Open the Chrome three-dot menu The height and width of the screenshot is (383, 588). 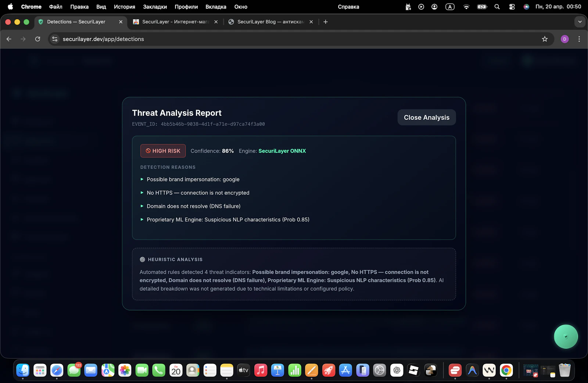[579, 39]
